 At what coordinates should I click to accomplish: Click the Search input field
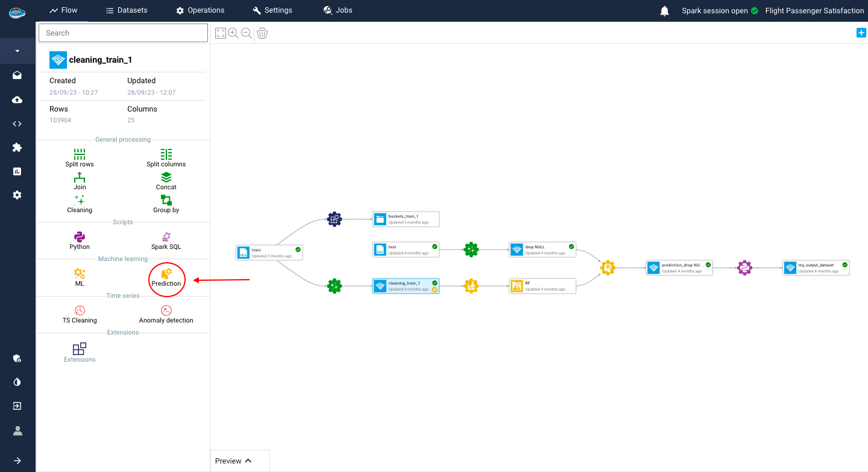[x=123, y=33]
